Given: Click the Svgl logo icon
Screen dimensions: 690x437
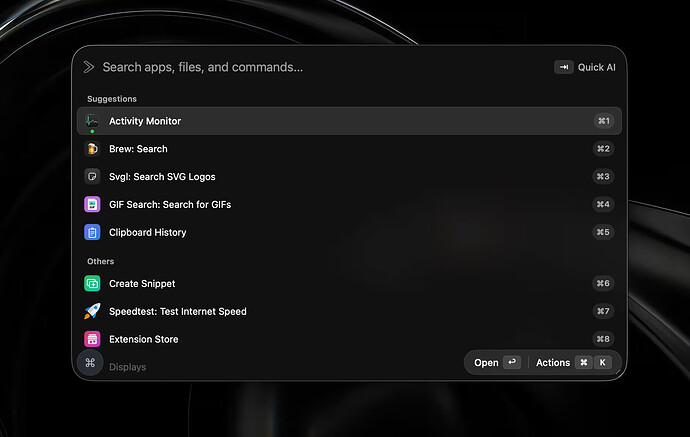Looking at the screenshot, I should (92, 176).
